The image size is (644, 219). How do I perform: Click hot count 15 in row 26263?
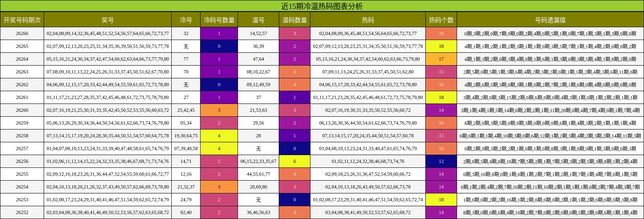[441, 72]
